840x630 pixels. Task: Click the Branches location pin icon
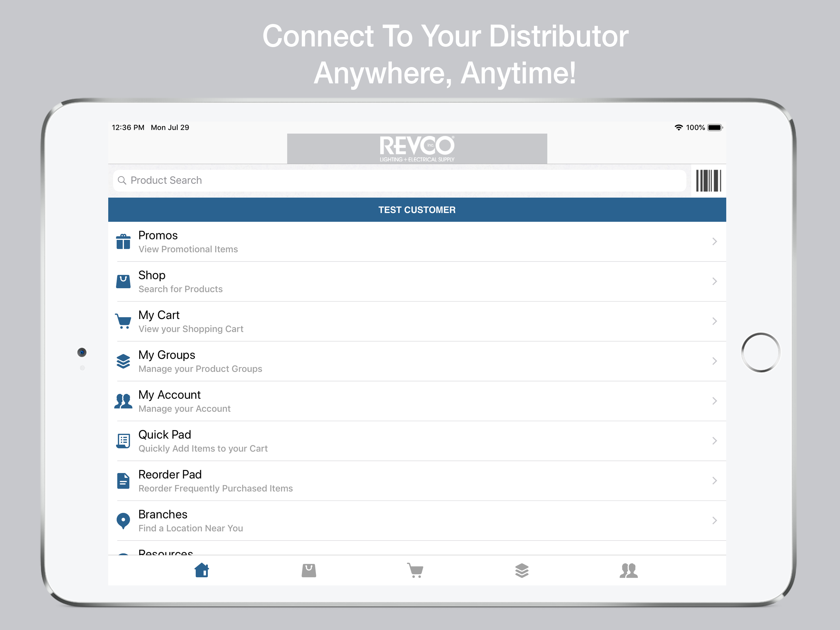(x=123, y=520)
